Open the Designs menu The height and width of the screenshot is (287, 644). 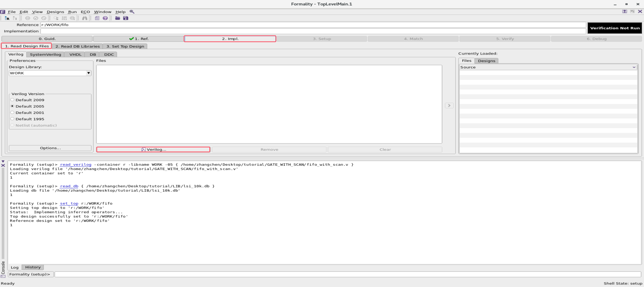pyautogui.click(x=55, y=12)
